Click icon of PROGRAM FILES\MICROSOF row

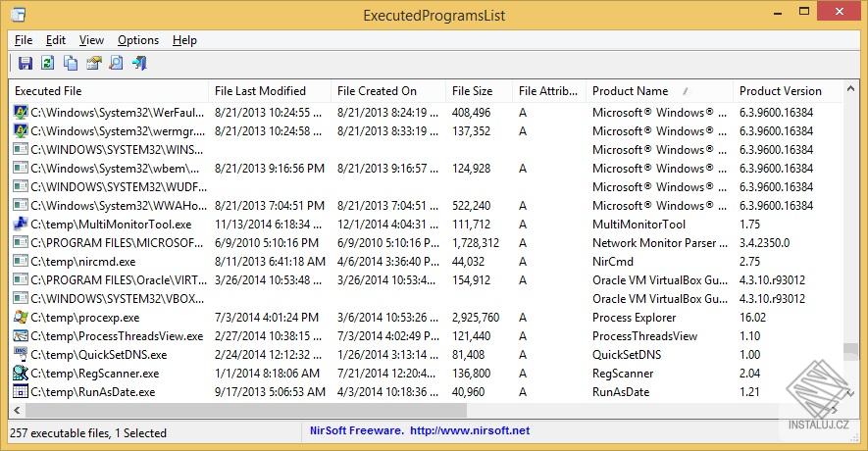coord(21,243)
